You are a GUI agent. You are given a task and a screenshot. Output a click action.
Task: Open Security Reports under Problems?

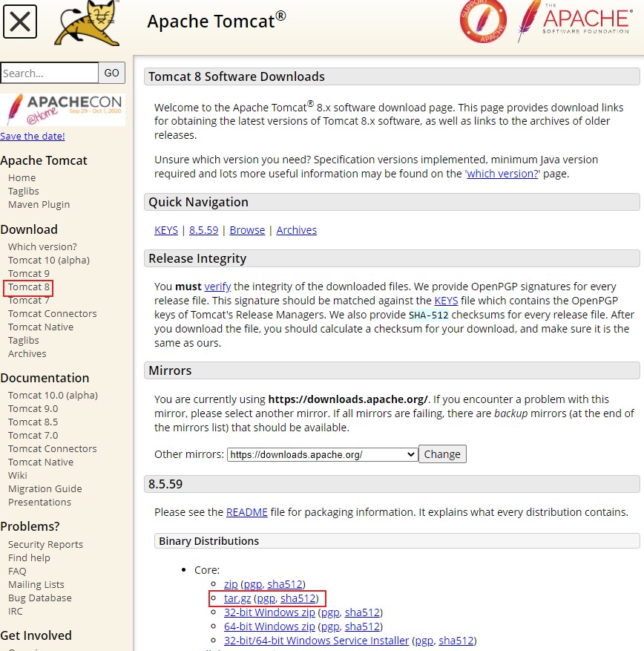pyautogui.click(x=46, y=544)
